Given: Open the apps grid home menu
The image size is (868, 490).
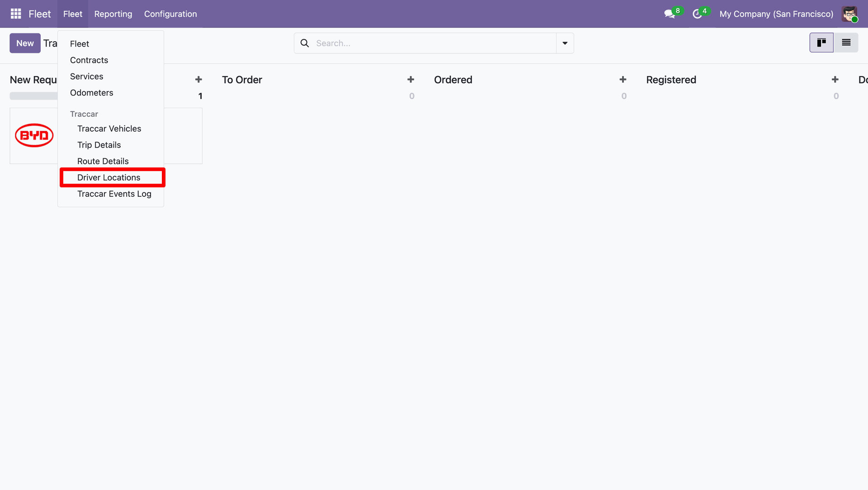Looking at the screenshot, I should tap(16, 14).
